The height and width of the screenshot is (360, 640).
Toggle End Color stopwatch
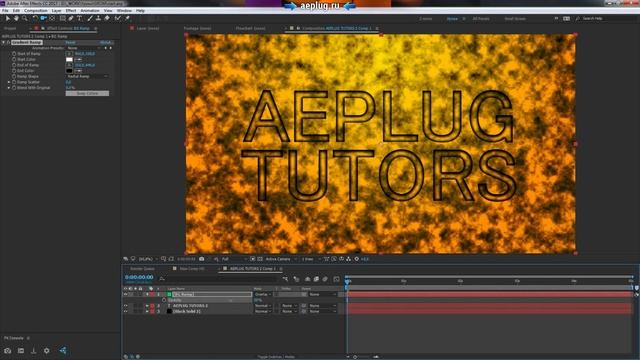[x=14, y=71]
